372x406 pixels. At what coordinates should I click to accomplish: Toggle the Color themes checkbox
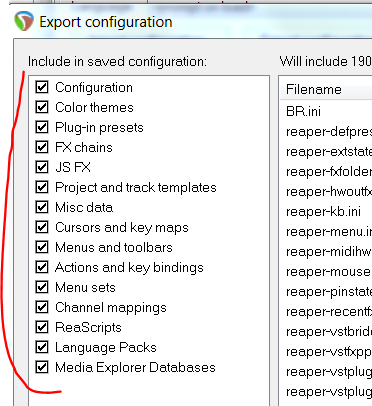[x=42, y=107]
